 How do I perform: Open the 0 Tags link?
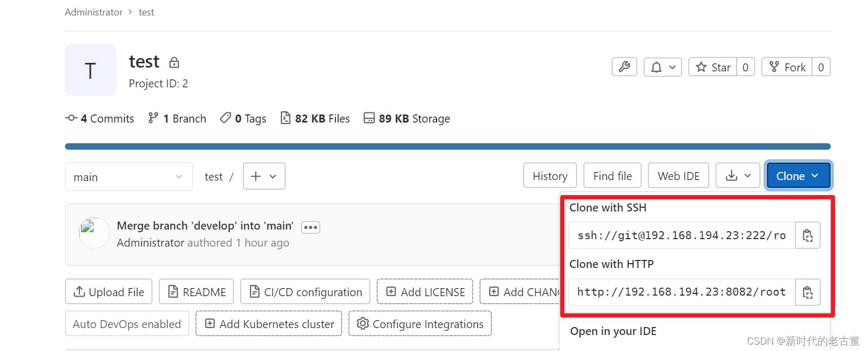click(244, 118)
